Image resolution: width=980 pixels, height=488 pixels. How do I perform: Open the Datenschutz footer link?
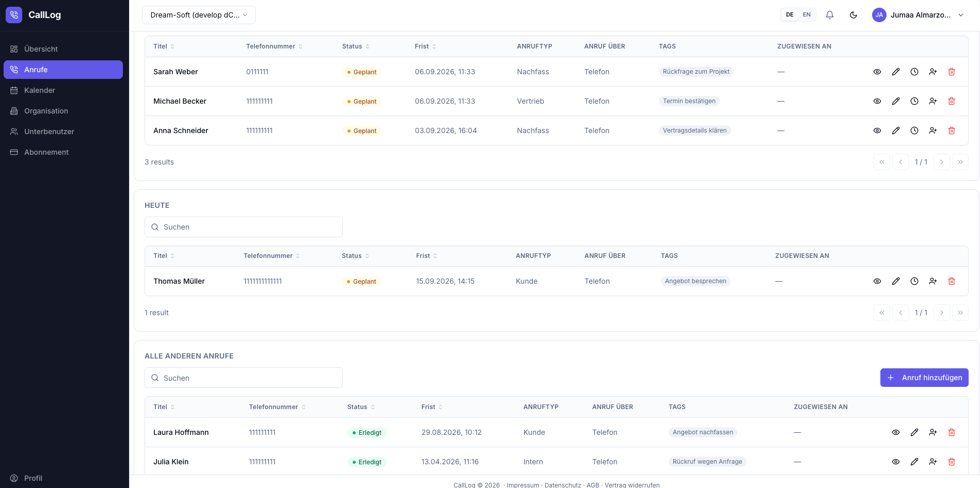click(x=563, y=485)
